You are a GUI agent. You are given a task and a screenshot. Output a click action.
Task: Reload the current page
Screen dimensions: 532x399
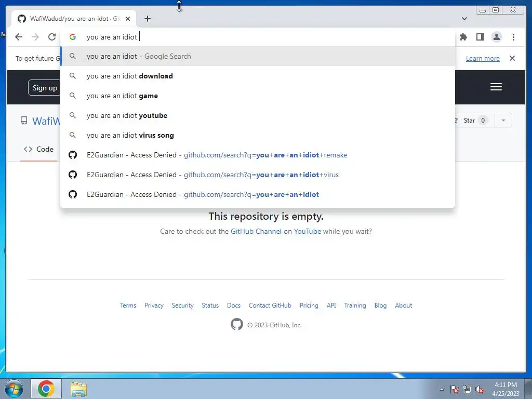[52, 37]
